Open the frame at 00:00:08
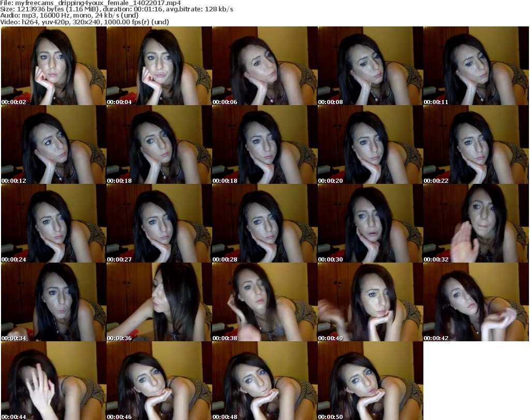This screenshot has height=420, width=530. pos(371,66)
